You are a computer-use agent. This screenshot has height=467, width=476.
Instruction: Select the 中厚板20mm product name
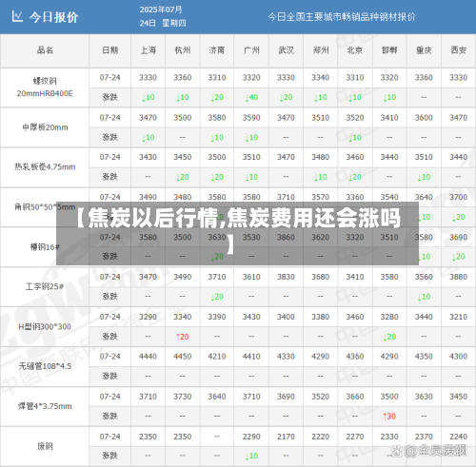(x=45, y=127)
